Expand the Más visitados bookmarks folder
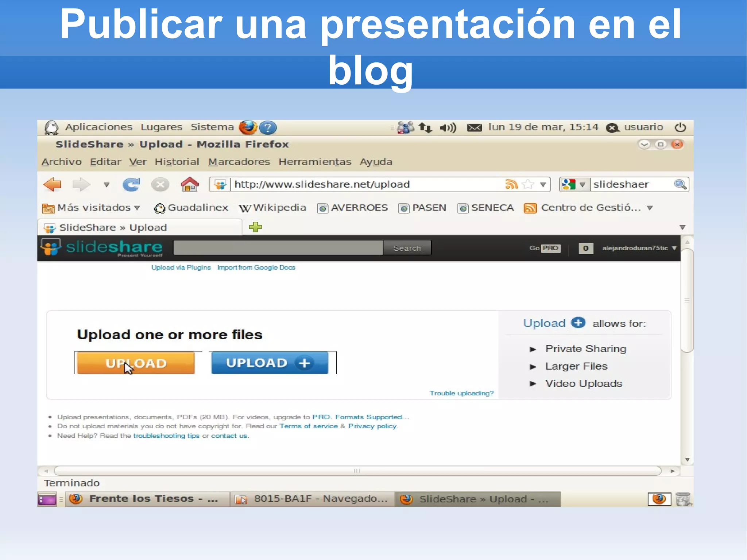 click(91, 208)
